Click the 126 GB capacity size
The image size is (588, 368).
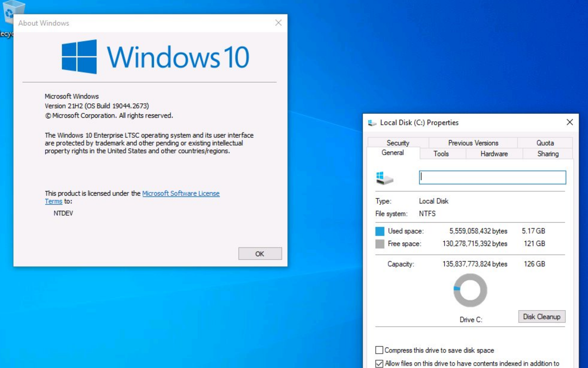tap(534, 264)
